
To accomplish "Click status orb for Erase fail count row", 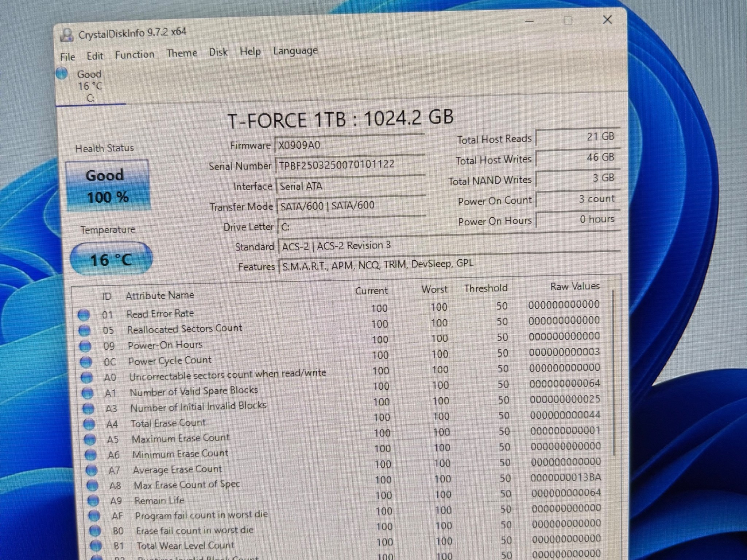I will (95, 531).
